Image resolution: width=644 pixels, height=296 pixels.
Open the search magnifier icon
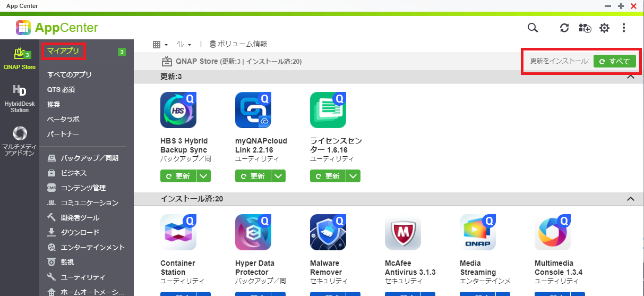pyautogui.click(x=533, y=28)
